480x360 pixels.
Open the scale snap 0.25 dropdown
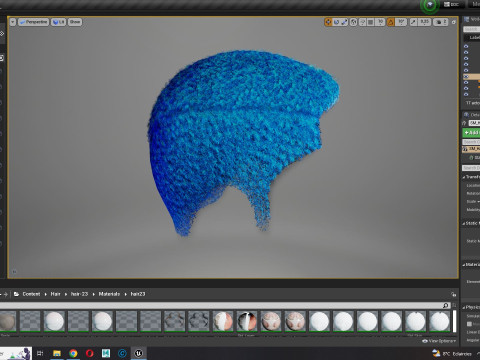coord(424,22)
